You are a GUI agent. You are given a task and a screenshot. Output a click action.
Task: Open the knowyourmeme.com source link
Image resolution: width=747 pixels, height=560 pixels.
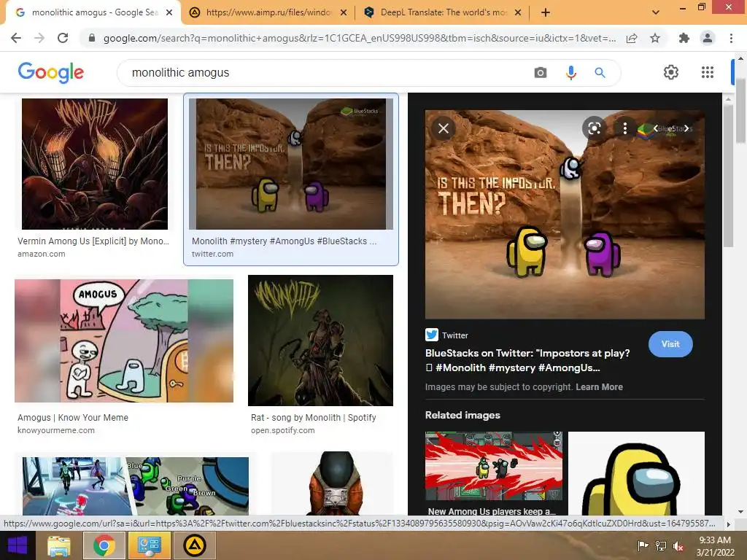(56, 430)
